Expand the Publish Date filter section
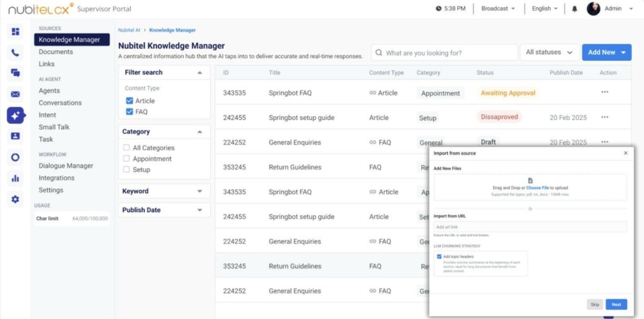The height and width of the screenshot is (319, 644). click(x=199, y=210)
